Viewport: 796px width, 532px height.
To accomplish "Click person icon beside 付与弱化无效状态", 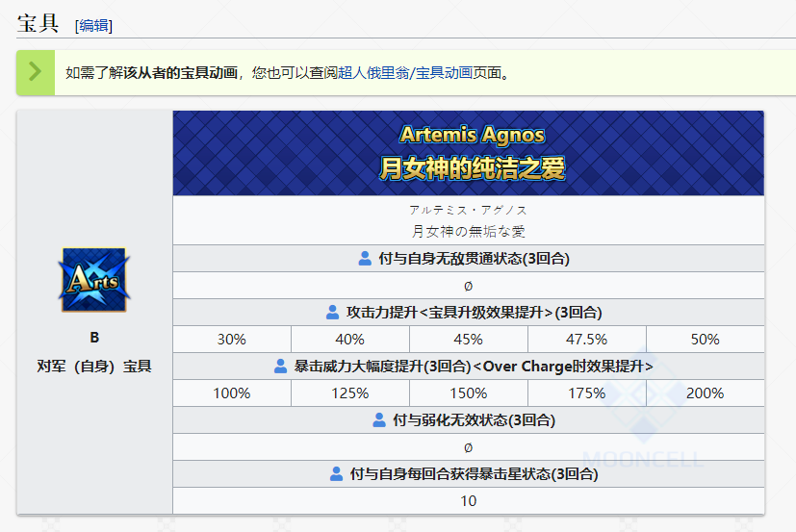I will (x=378, y=419).
